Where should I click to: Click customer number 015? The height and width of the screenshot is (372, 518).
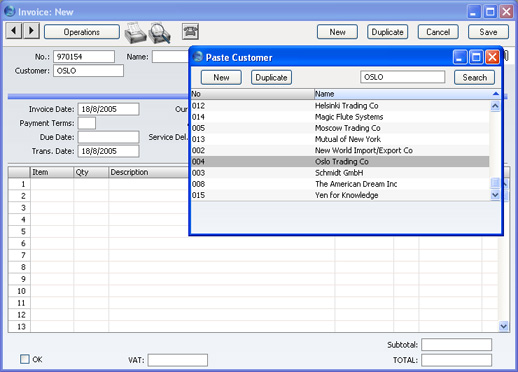pyautogui.click(x=198, y=195)
